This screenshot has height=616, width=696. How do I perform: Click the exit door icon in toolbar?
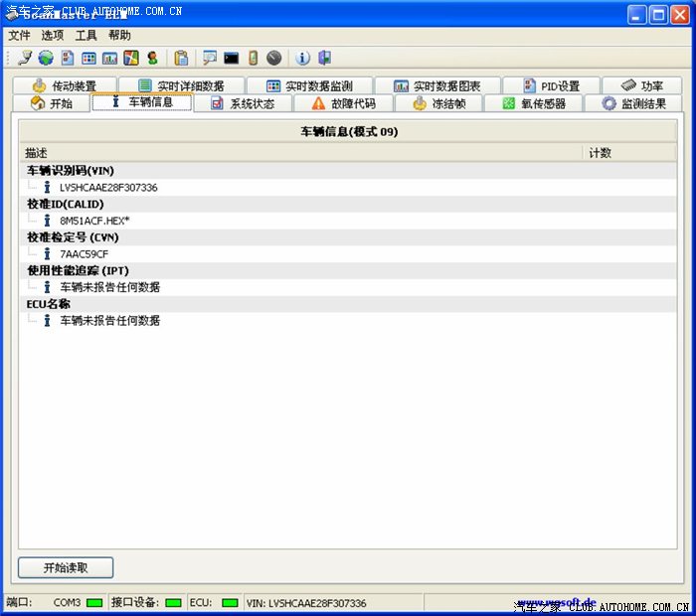[324, 58]
